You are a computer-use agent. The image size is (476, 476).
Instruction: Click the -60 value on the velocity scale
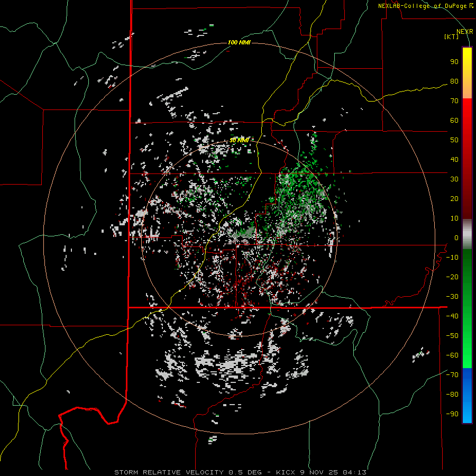pos(452,355)
